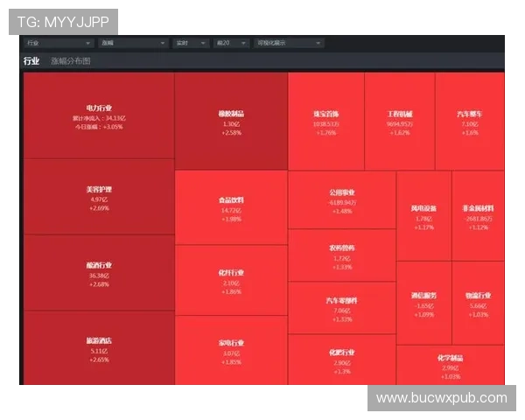This screenshot has width=525, height=420.
Task: Select the 家电行业 treemap block
Action: coord(231,350)
